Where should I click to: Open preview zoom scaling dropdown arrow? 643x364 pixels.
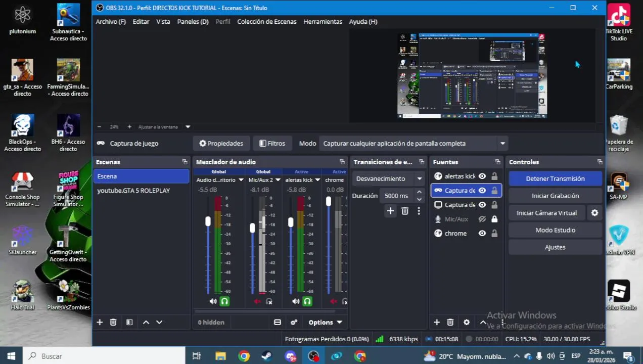(x=188, y=127)
